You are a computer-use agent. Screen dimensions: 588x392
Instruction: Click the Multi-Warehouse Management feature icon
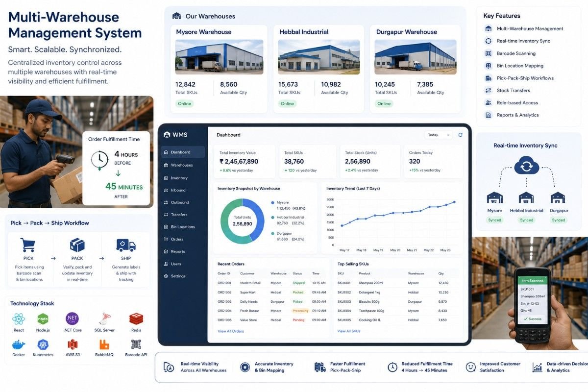[x=488, y=28]
